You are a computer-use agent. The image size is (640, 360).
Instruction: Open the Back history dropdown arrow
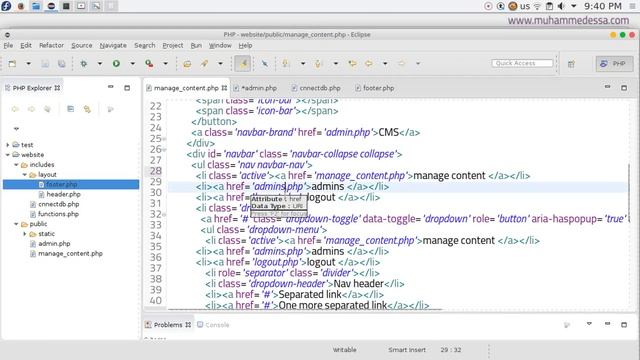click(385, 64)
